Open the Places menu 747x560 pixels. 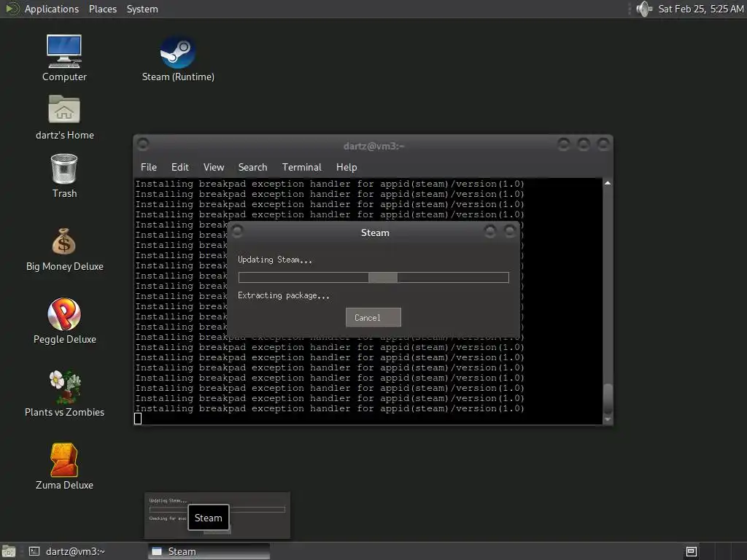coord(102,9)
